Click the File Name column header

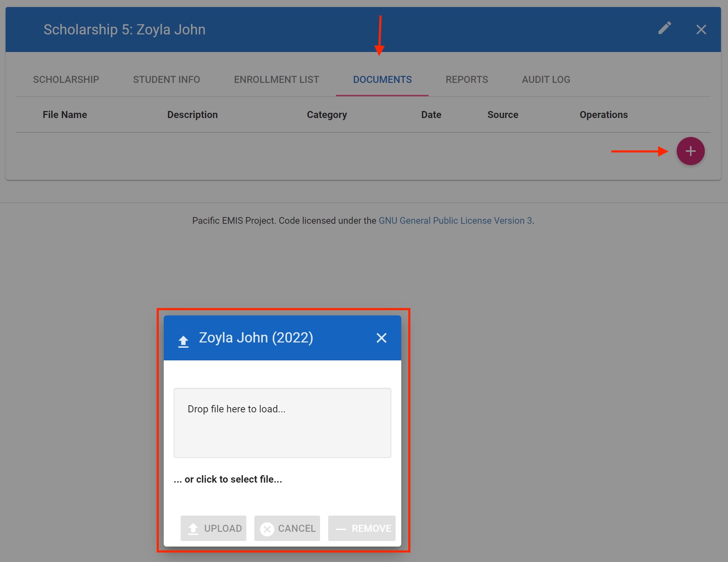pyautogui.click(x=65, y=115)
